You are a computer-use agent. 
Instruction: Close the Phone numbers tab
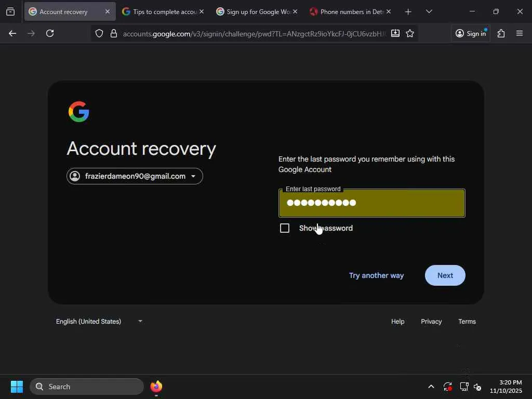click(x=389, y=11)
